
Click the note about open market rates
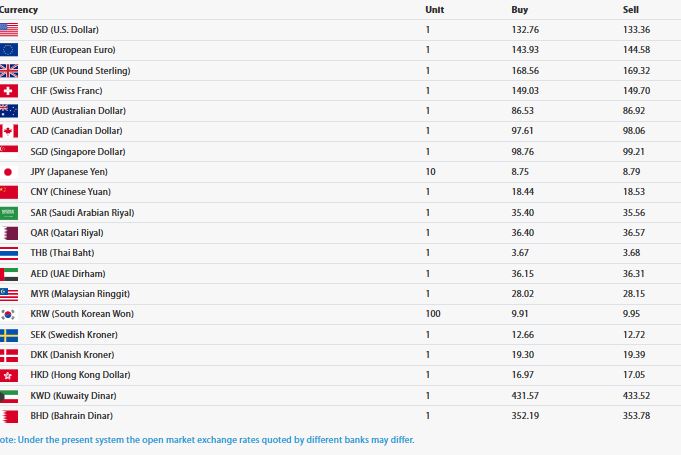207,439
